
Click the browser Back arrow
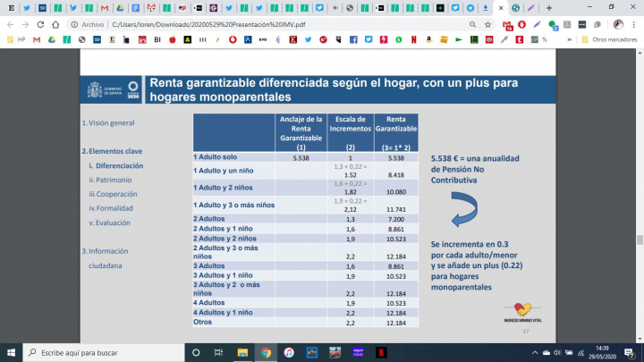(x=10, y=25)
